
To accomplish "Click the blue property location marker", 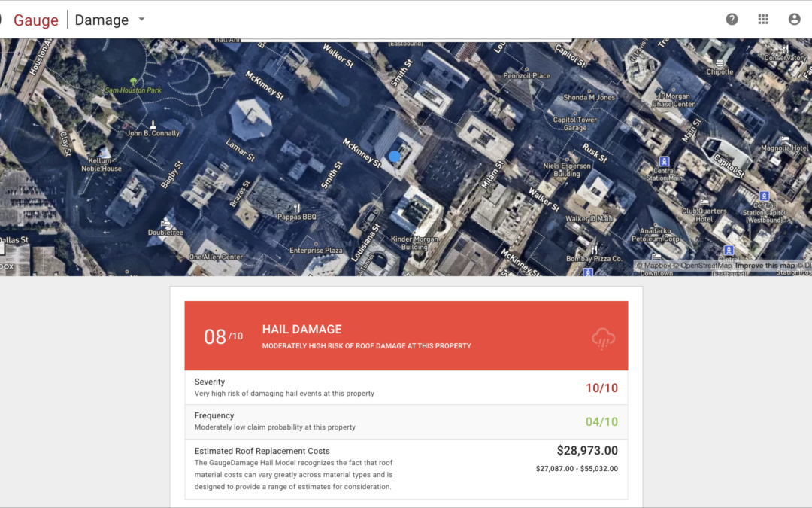I will [395, 156].
